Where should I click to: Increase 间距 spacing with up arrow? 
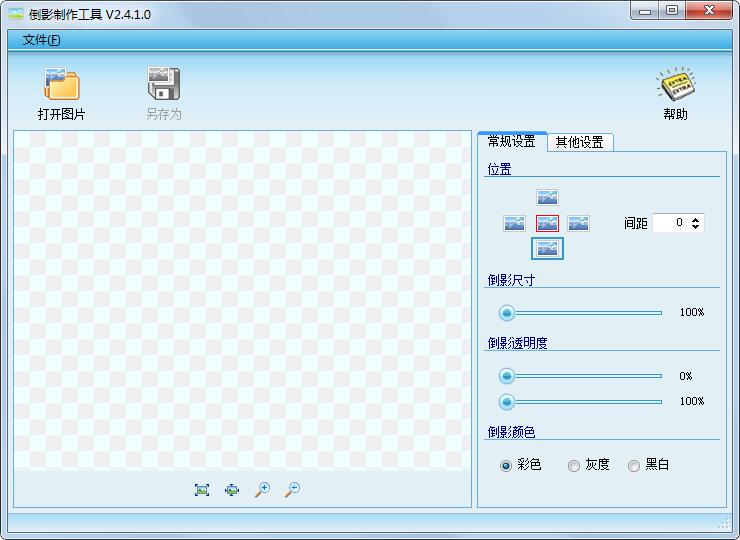tap(696, 219)
